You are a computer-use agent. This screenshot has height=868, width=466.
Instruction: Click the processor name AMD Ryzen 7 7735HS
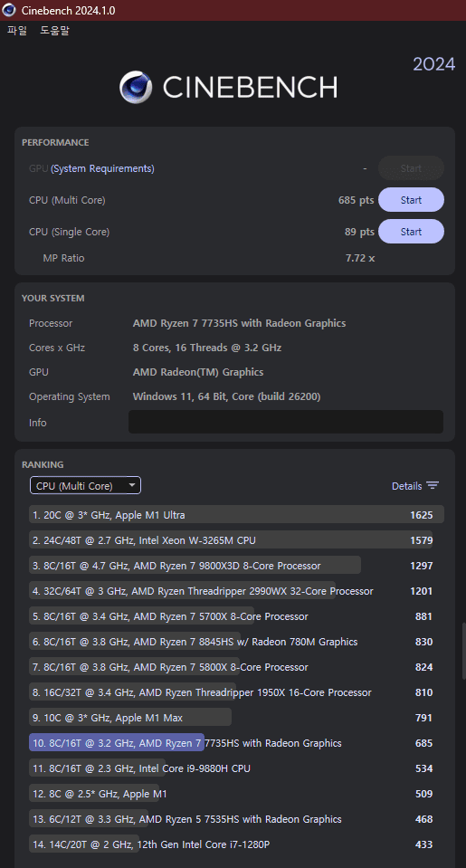point(239,323)
